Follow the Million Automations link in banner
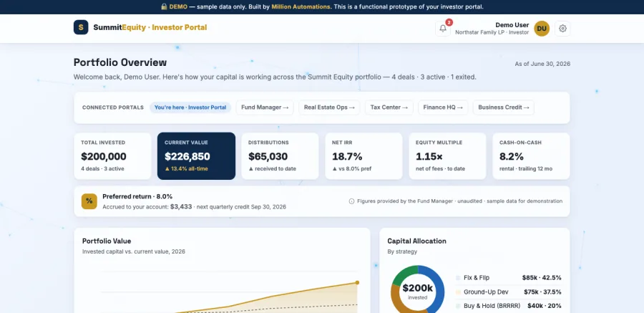This screenshot has height=313, width=644. click(301, 7)
